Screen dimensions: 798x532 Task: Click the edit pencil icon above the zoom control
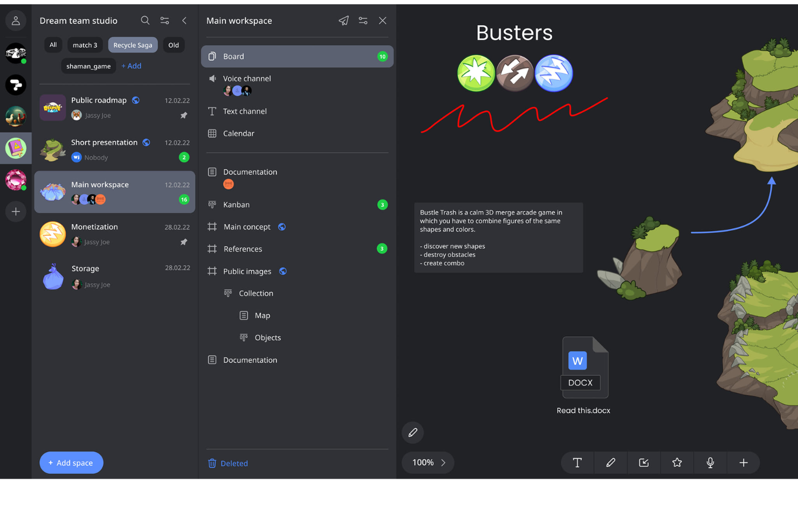(x=412, y=432)
